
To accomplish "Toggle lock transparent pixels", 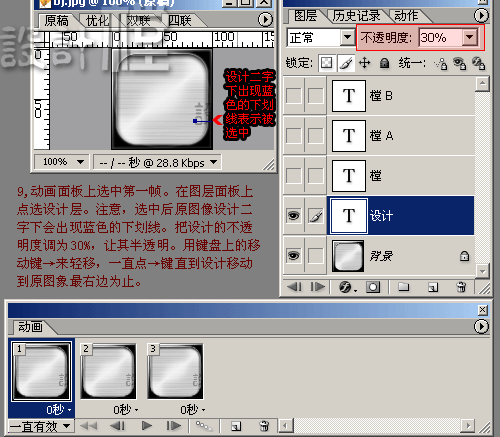I will [326, 63].
